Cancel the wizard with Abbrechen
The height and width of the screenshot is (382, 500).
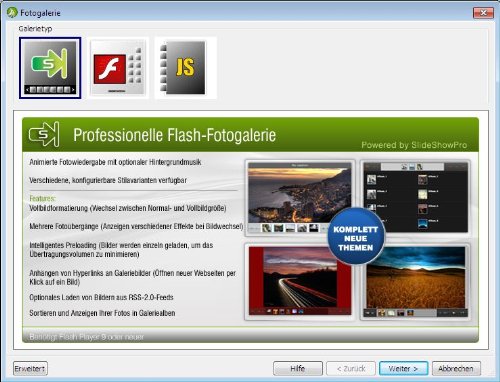point(456,368)
